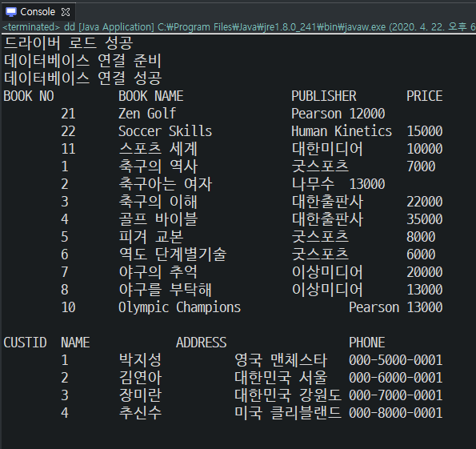Click the 'BOOK NAME' column header
Viewport: 476px width, 449px height.
pos(151,96)
